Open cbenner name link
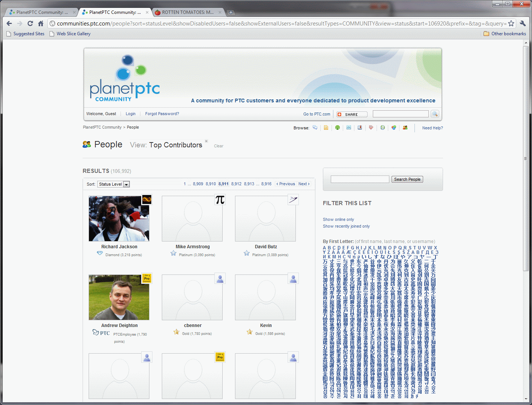 pyautogui.click(x=193, y=325)
